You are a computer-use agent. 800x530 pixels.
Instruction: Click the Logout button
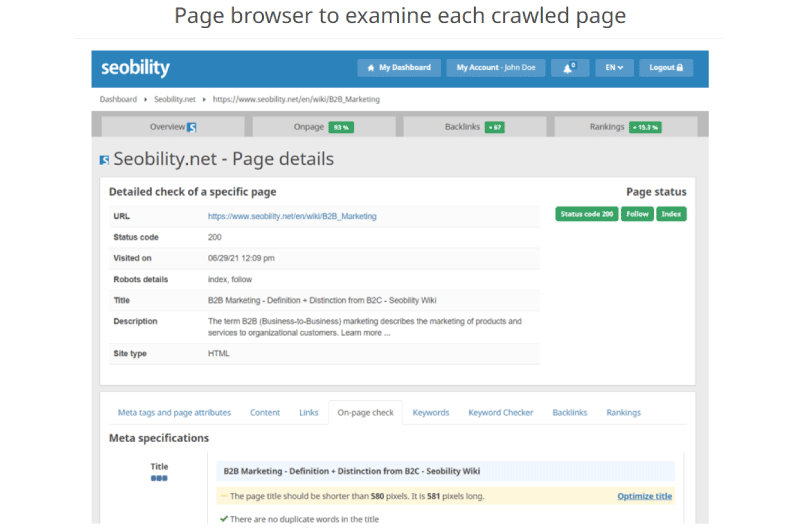click(666, 67)
